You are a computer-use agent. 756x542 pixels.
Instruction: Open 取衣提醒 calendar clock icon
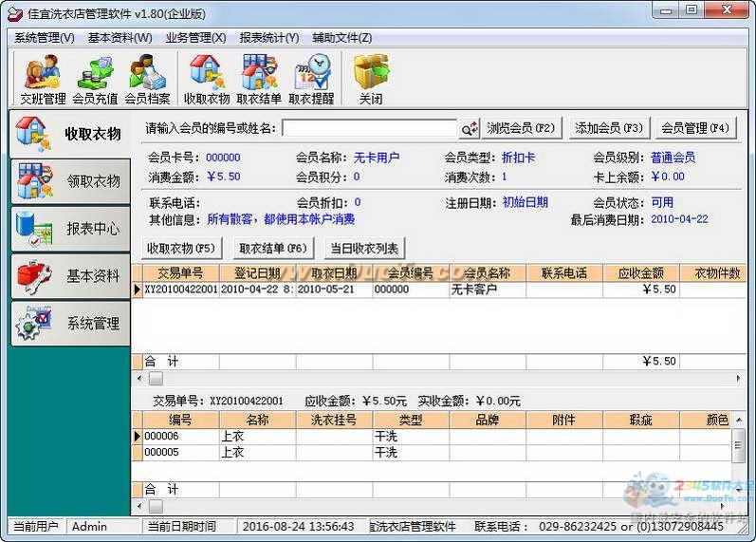pos(311,80)
